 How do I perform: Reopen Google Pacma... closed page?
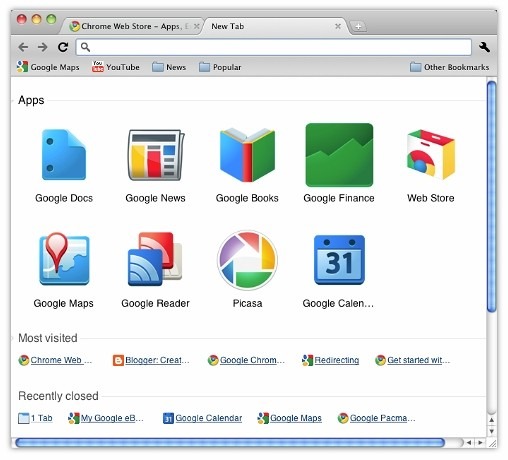click(377, 418)
